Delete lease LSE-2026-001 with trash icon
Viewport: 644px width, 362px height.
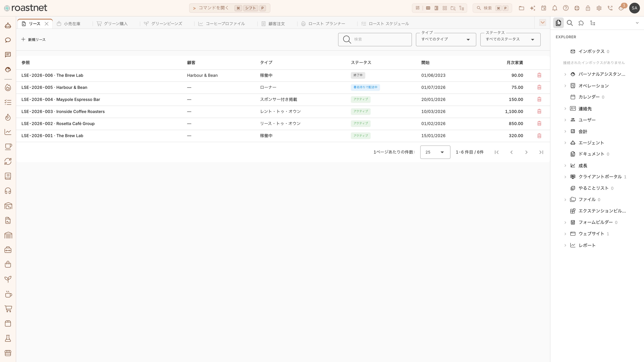tap(539, 136)
